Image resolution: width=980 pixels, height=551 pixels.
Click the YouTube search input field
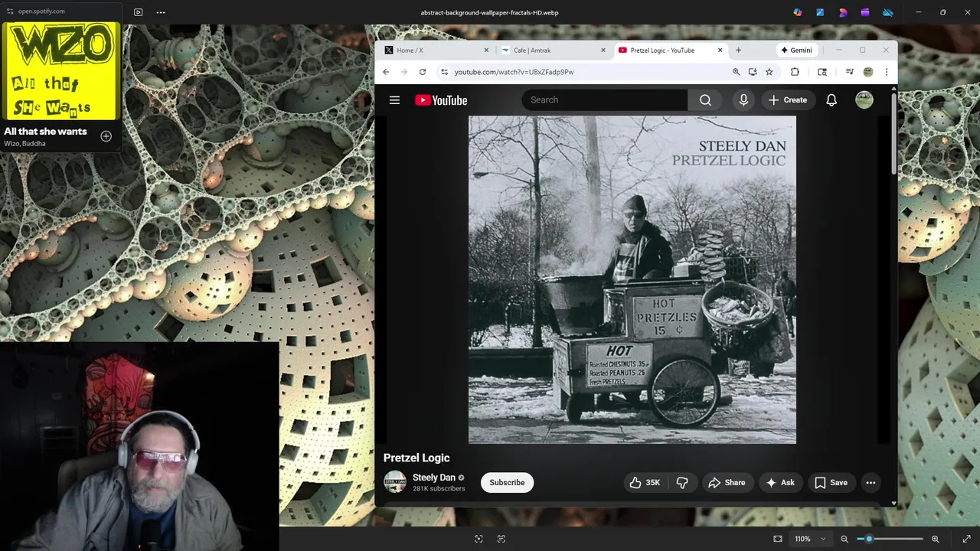tap(605, 100)
